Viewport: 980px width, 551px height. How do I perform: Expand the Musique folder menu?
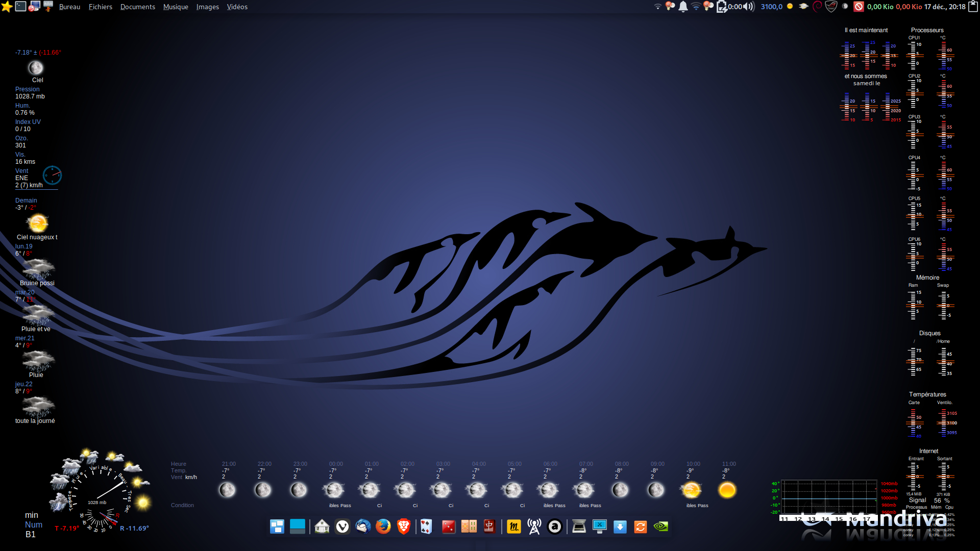pos(176,7)
